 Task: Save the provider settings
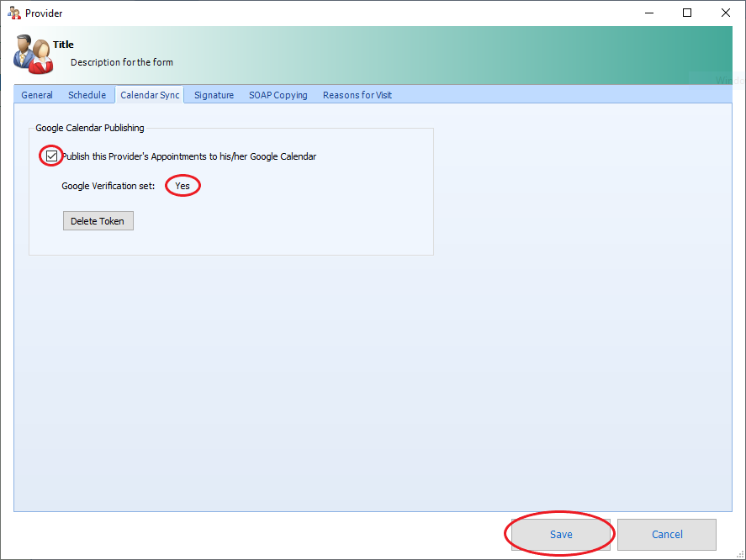pos(560,535)
